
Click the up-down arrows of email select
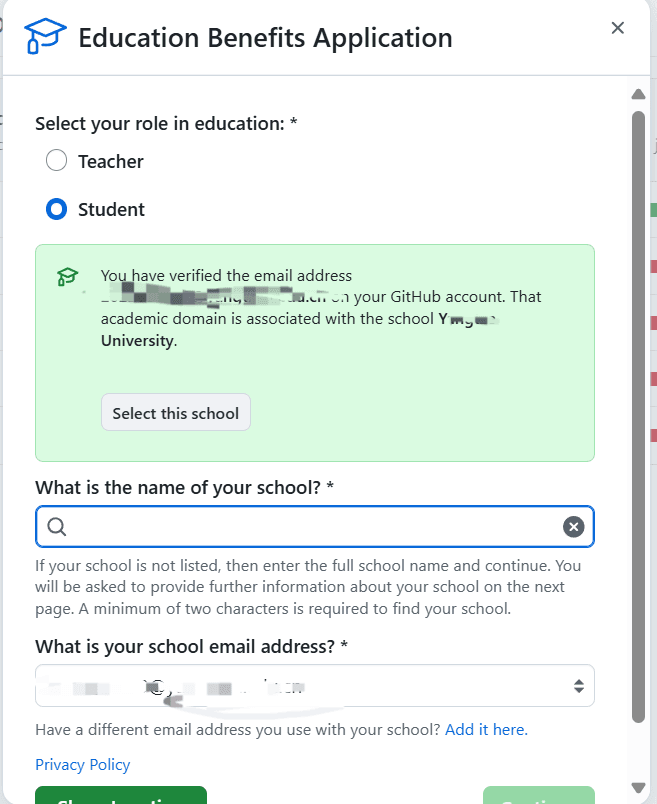coord(578,686)
